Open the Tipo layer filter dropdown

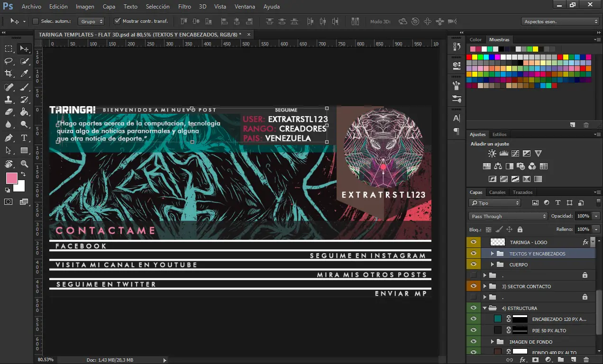(494, 203)
